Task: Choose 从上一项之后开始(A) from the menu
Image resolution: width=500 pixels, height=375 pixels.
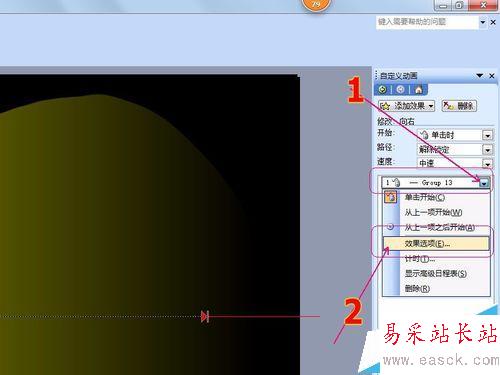Action: click(437, 227)
